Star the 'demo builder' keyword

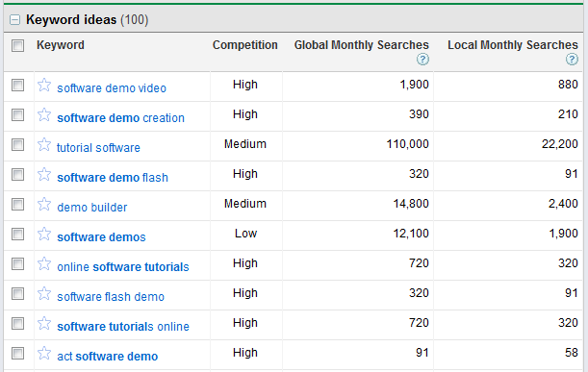point(44,204)
